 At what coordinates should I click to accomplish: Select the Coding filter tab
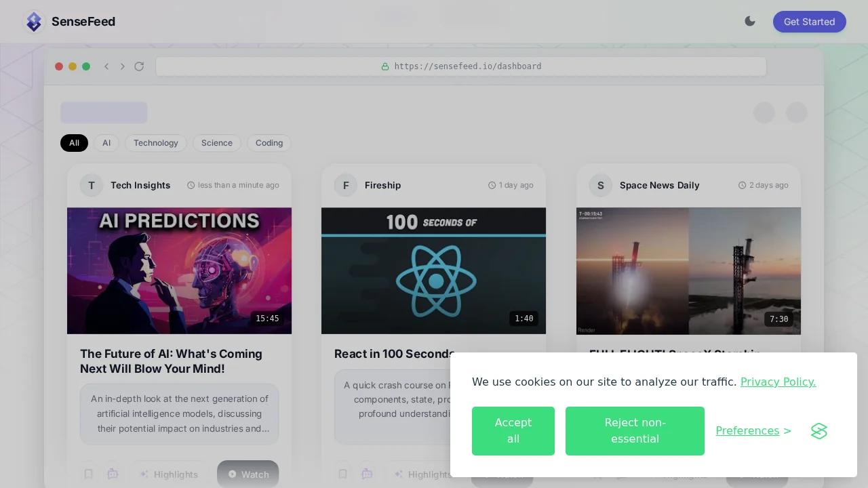(269, 143)
